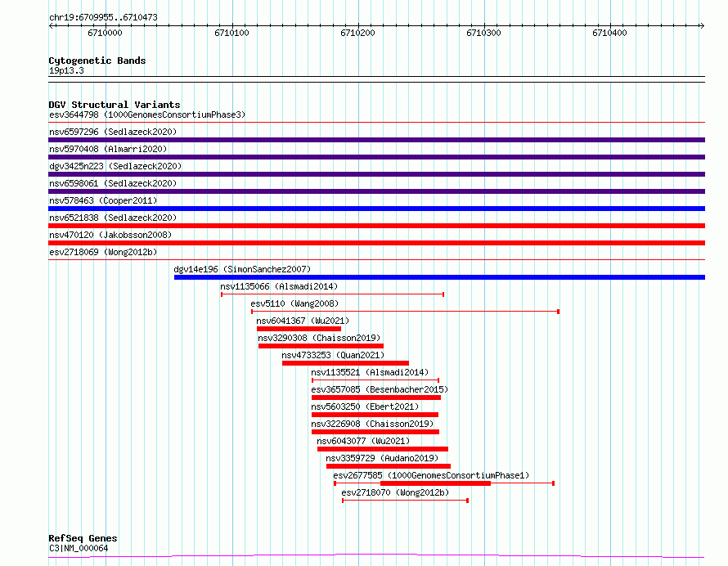728x566 pixels.
Task: Click the esv2718069 (Wong2012b) label
Action: (x=103, y=252)
